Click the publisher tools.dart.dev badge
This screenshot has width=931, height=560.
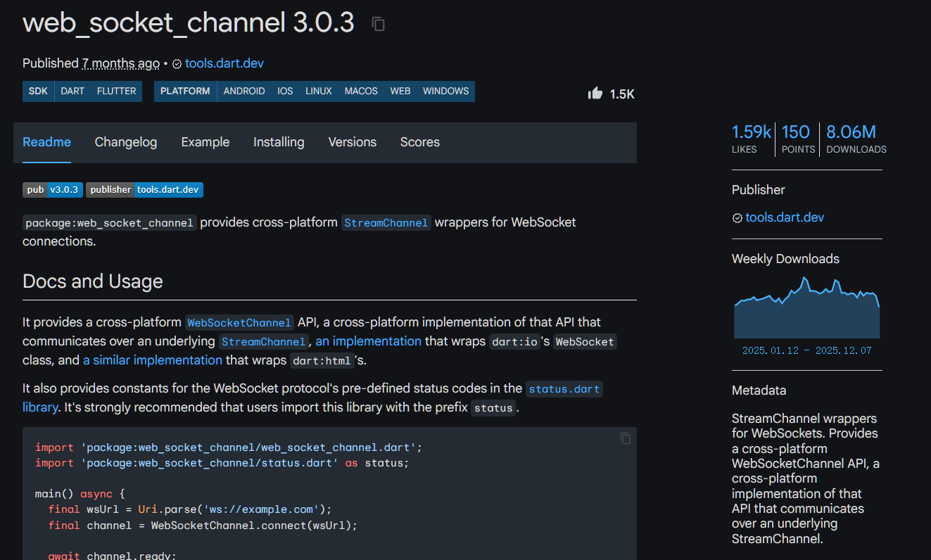tap(144, 189)
